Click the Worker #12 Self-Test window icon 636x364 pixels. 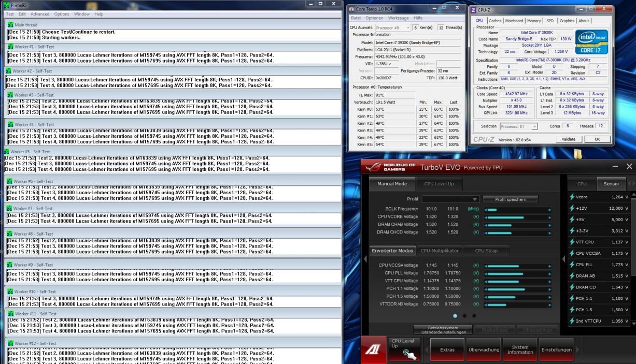click(9, 343)
